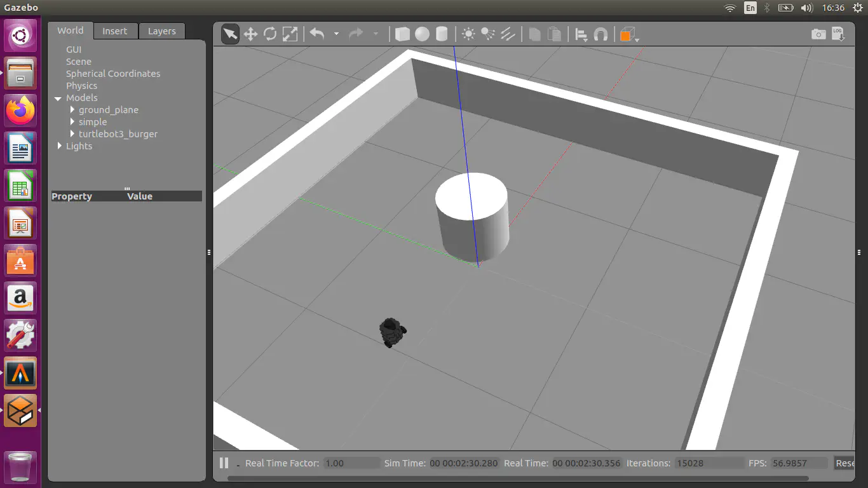
Task: Click the Sim Time value field
Action: pos(464,463)
